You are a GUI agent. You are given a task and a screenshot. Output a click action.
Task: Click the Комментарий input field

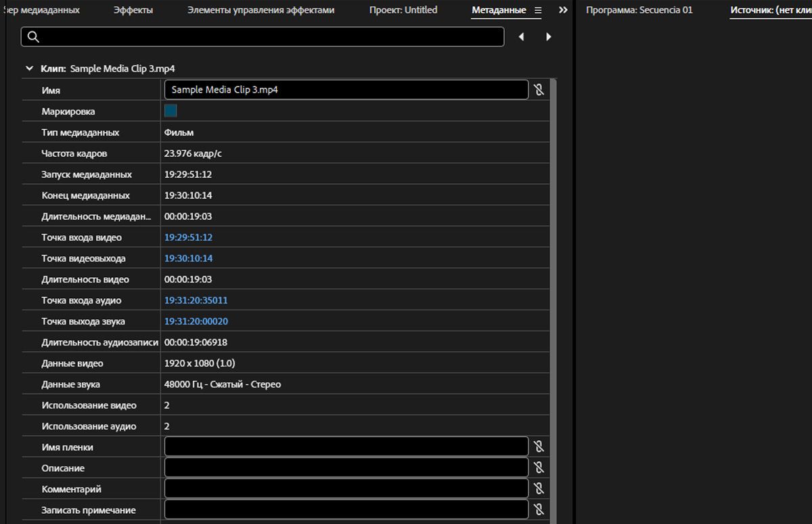coord(346,489)
